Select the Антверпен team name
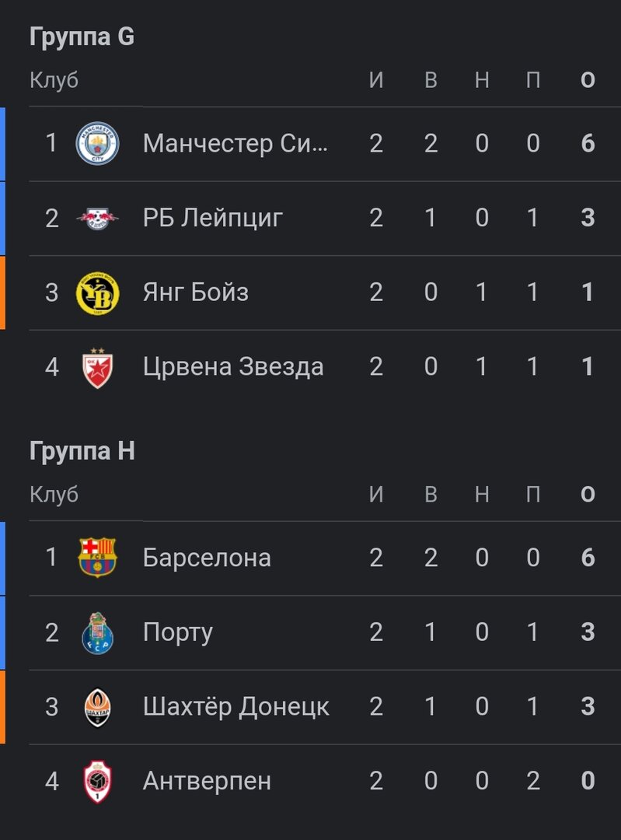The height and width of the screenshot is (840, 621). click(207, 781)
